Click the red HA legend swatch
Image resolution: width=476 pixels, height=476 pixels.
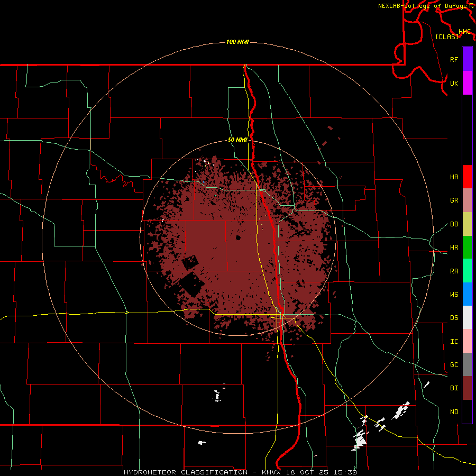point(467,177)
